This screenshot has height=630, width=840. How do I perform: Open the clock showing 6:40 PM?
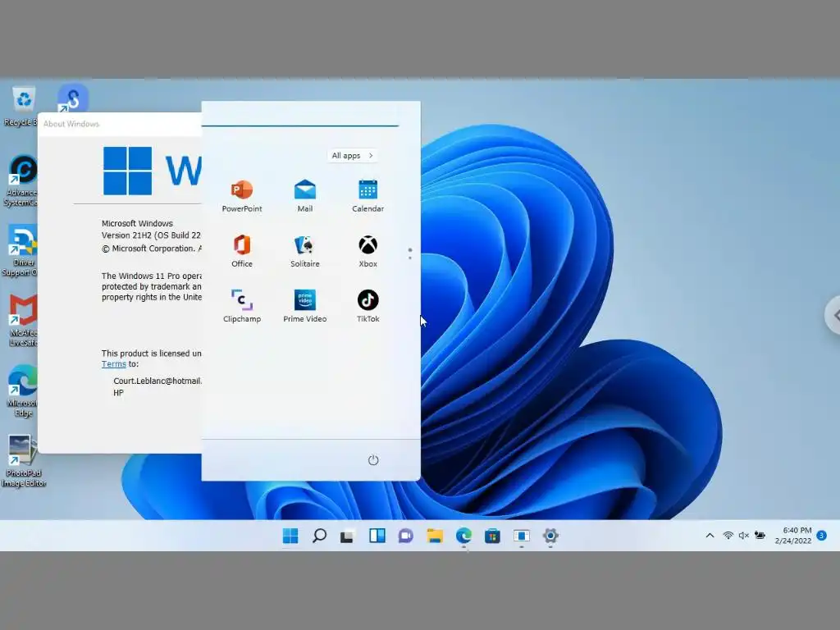tap(793, 535)
